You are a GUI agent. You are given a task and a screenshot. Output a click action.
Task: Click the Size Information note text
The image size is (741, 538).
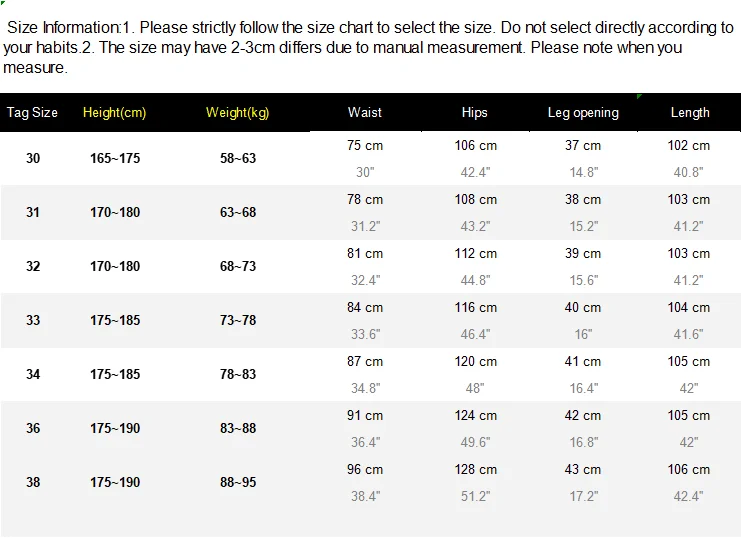369,47
